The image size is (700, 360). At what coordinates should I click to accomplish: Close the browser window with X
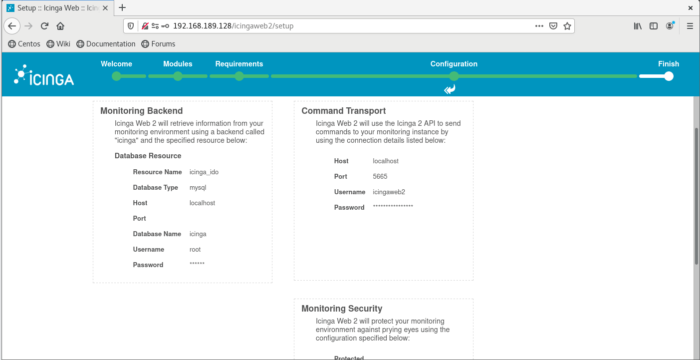tap(690, 8)
